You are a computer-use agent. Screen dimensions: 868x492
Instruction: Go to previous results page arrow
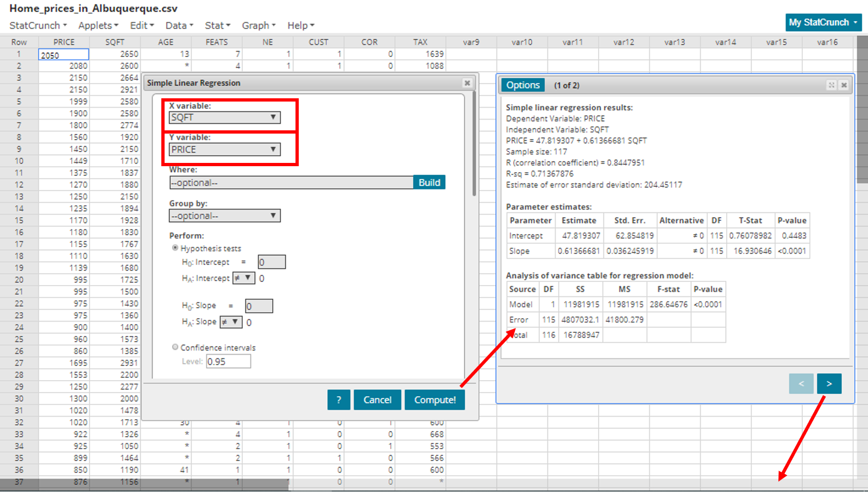(x=801, y=383)
